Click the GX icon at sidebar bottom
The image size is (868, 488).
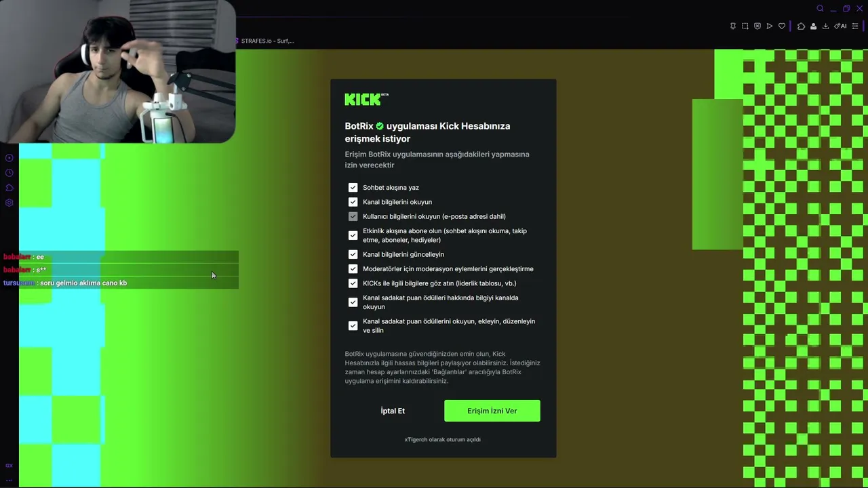pyautogui.click(x=9, y=466)
